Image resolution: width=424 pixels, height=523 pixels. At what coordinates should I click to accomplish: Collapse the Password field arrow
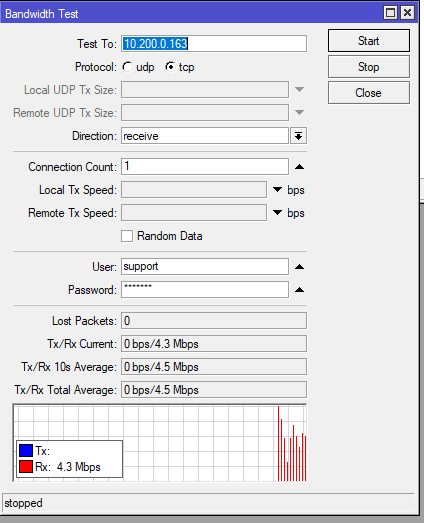[299, 290]
